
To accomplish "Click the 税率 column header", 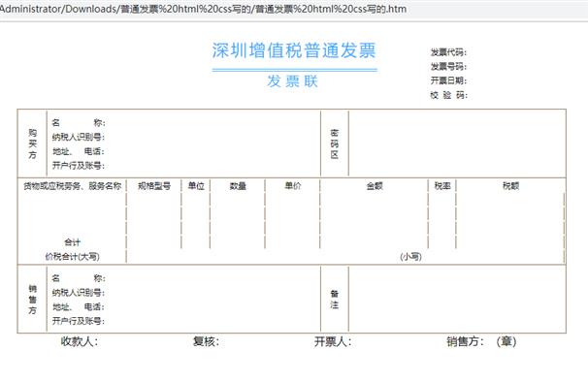I will click(x=442, y=186).
